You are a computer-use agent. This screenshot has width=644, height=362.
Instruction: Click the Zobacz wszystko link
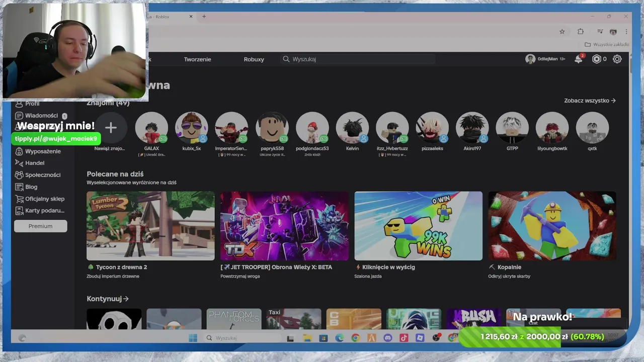tap(590, 101)
